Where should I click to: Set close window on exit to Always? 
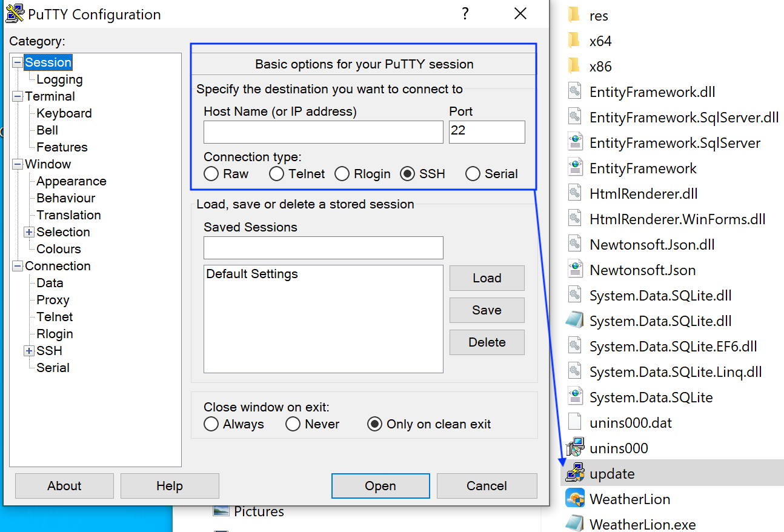point(211,424)
